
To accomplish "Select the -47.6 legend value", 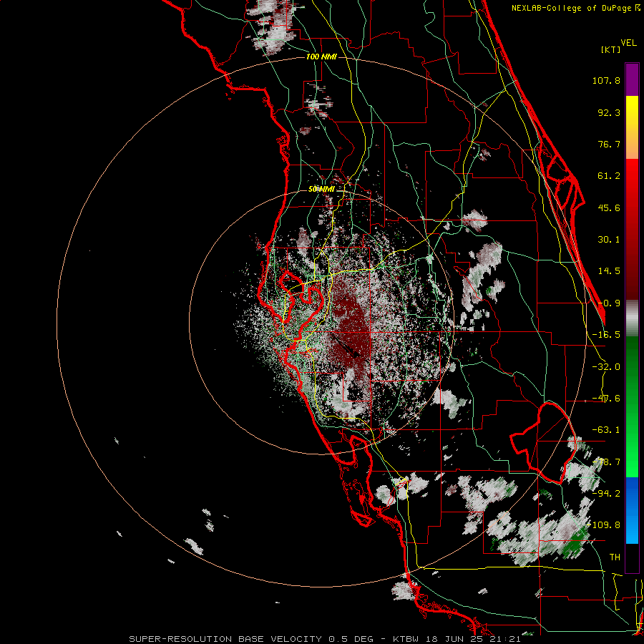I will click(606, 399).
